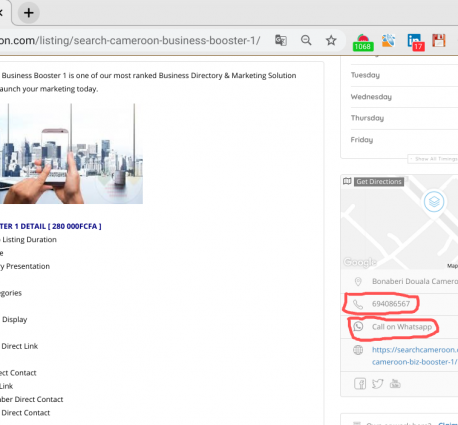The image size is (458, 425).
Task: Open the Facebook social icon
Action: click(x=360, y=384)
